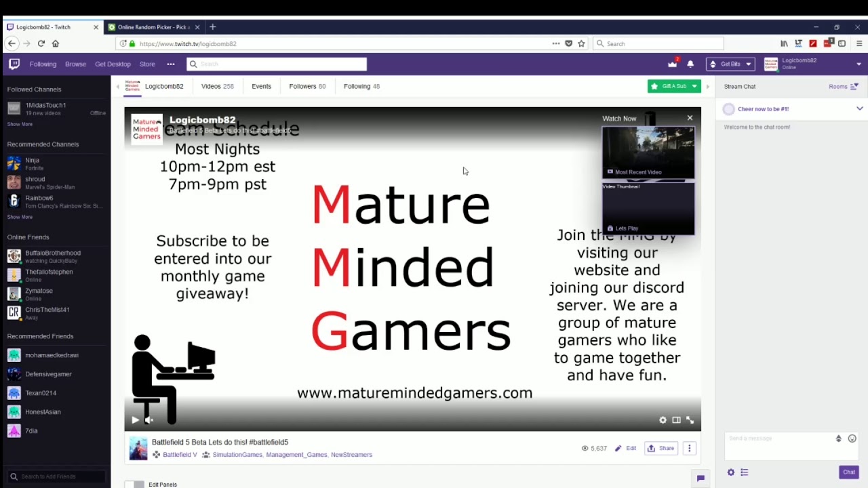Viewport: 868px width, 488px height.
Task: Open the Prime loot crown icon
Action: click(x=672, y=64)
